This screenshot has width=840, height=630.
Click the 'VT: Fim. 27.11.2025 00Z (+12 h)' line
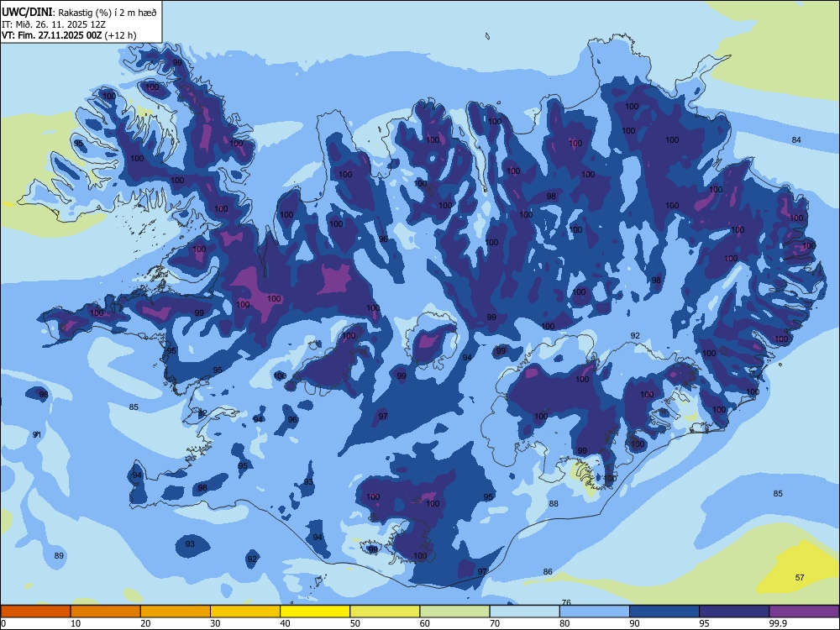tap(69, 35)
